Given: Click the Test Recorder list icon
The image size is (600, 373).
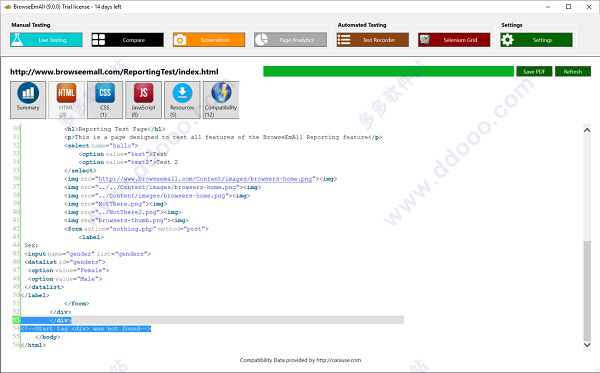Looking at the screenshot, I should click(x=344, y=40).
